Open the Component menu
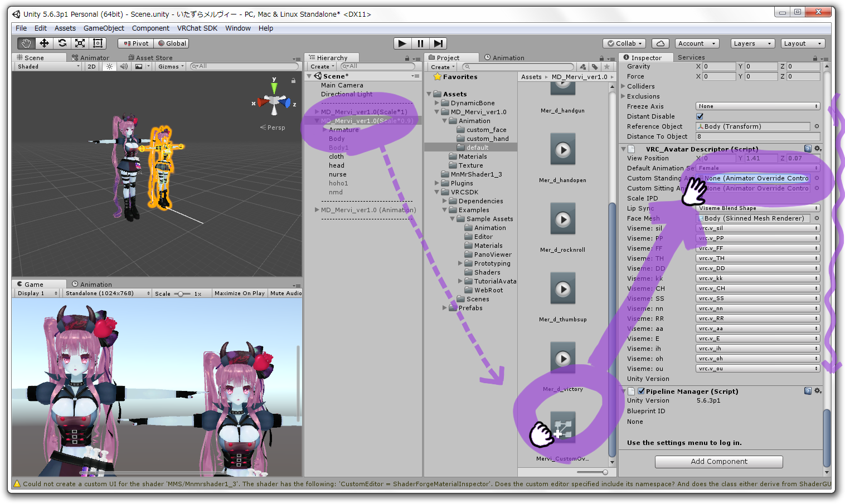Image resolution: width=845 pixels, height=504 pixels. point(150,28)
